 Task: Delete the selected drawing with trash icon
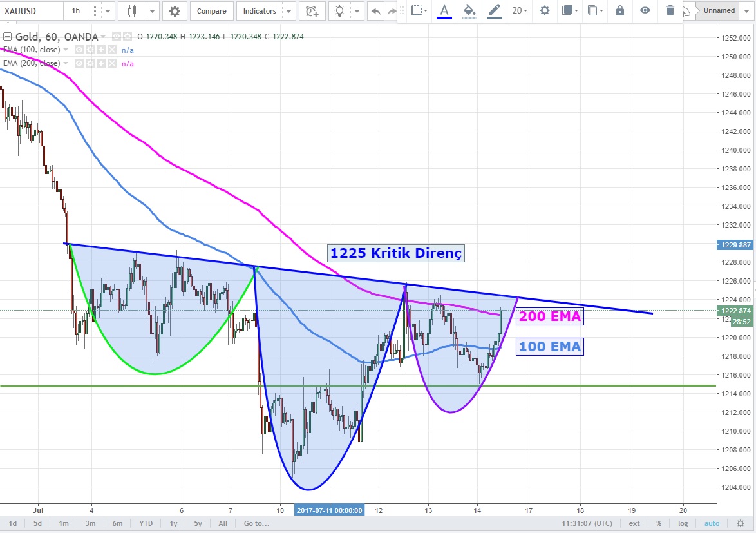click(670, 10)
